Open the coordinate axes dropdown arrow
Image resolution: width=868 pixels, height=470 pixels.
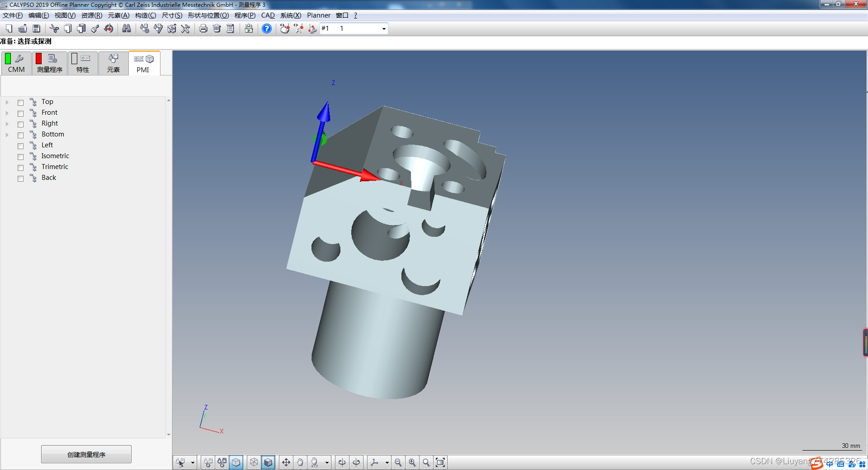387,462
